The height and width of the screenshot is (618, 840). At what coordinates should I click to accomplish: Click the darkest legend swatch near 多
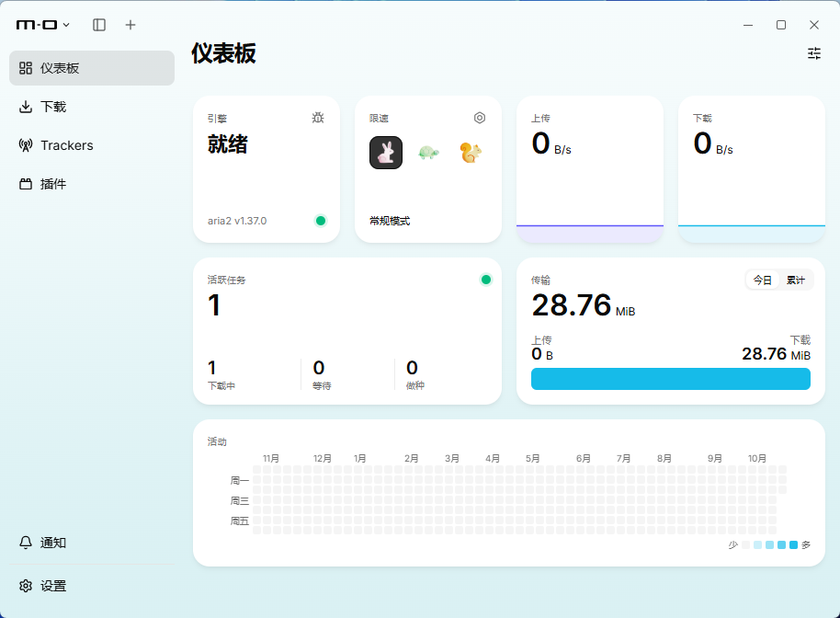point(793,544)
